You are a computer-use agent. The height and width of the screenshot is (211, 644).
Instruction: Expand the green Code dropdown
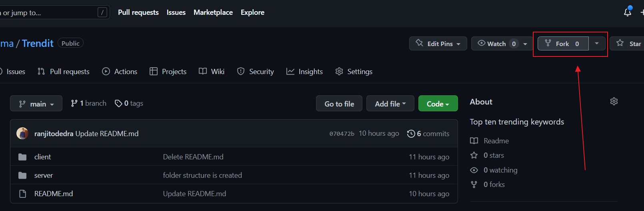pos(438,104)
